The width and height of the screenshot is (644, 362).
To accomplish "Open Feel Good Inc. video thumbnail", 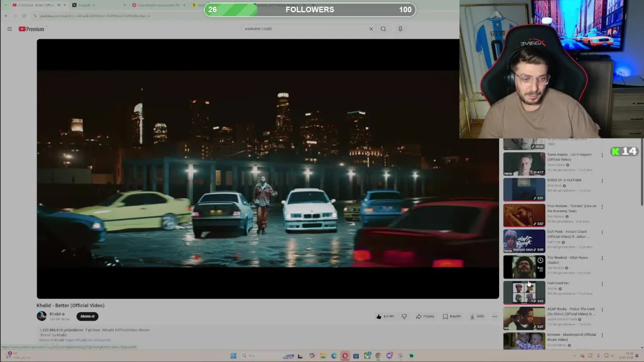I will 524,292.
